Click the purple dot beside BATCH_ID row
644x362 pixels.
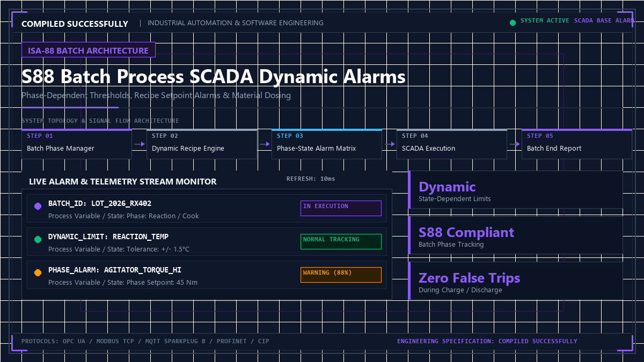pyautogui.click(x=38, y=206)
